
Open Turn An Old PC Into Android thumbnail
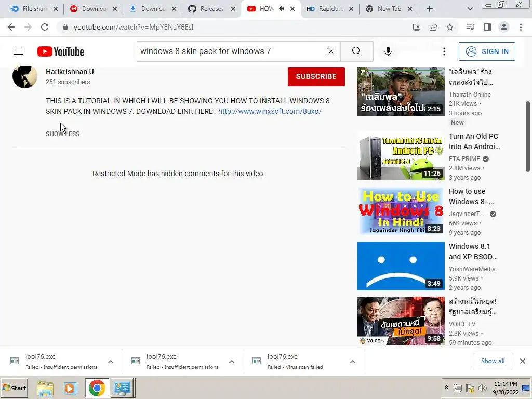click(x=401, y=156)
